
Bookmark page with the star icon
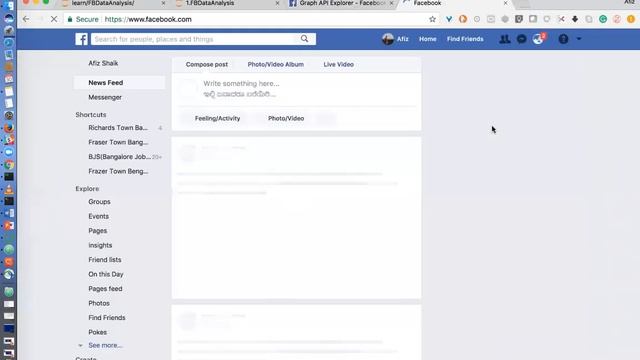coord(432,19)
